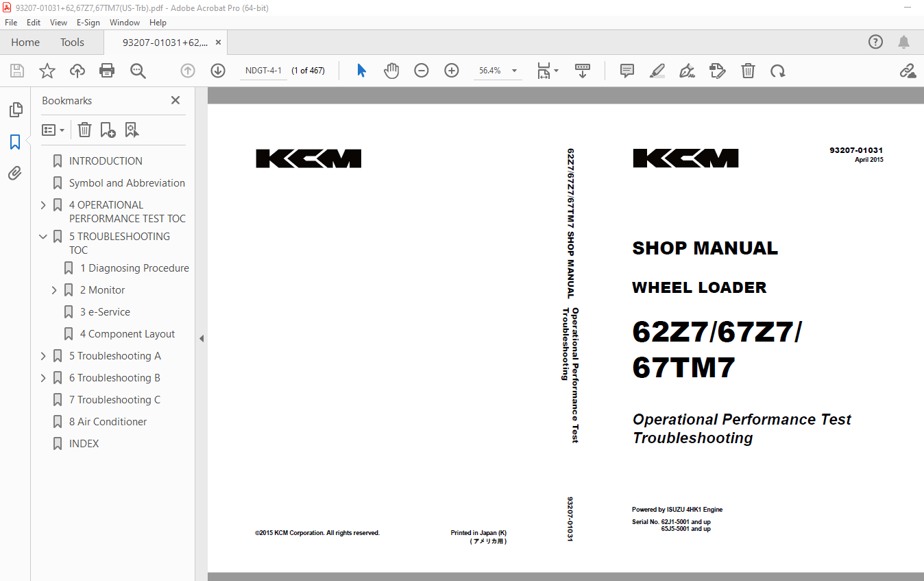
Task: Open the notifications bell
Action: coord(904,42)
